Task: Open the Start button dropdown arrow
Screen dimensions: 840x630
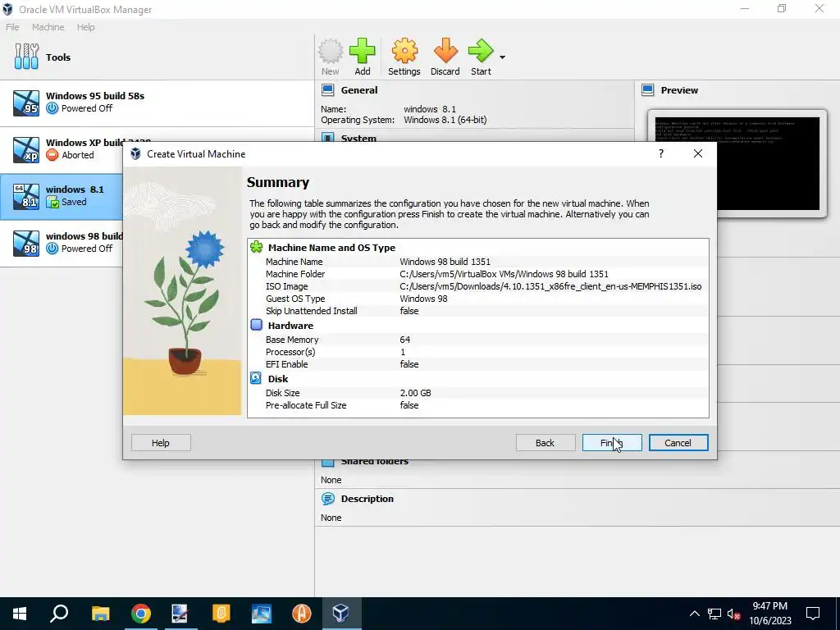Action: (x=502, y=57)
